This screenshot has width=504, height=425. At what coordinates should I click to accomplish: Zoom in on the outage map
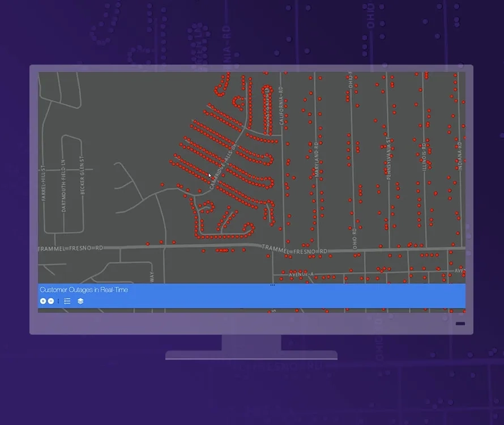pos(42,301)
